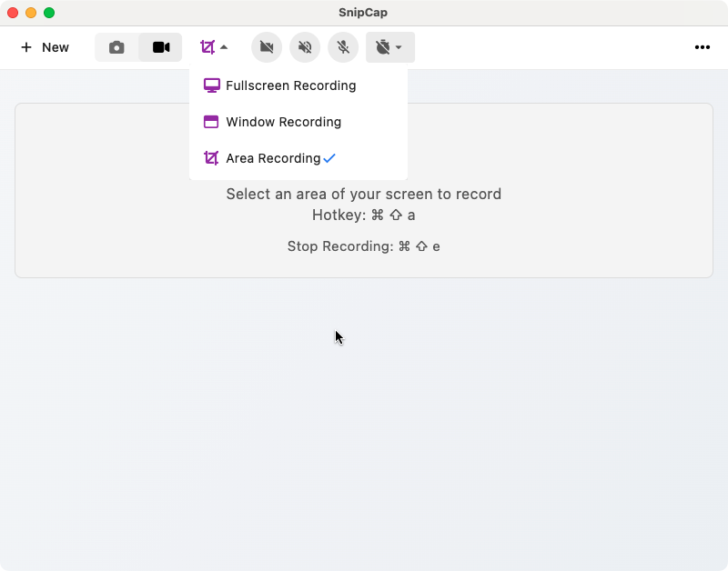
Task: Click the arrow next to the crop icon
Action: click(x=224, y=47)
